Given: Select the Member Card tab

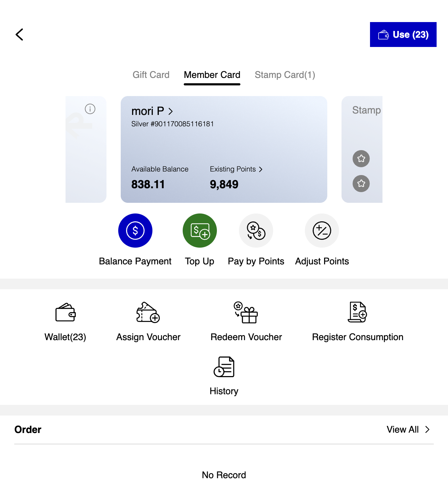Looking at the screenshot, I should 212,75.
